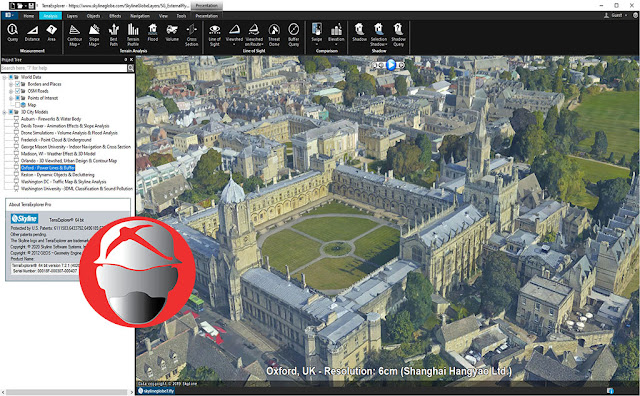Open the Elevation comparison tool
This screenshot has height=396, width=640.
[x=336, y=35]
